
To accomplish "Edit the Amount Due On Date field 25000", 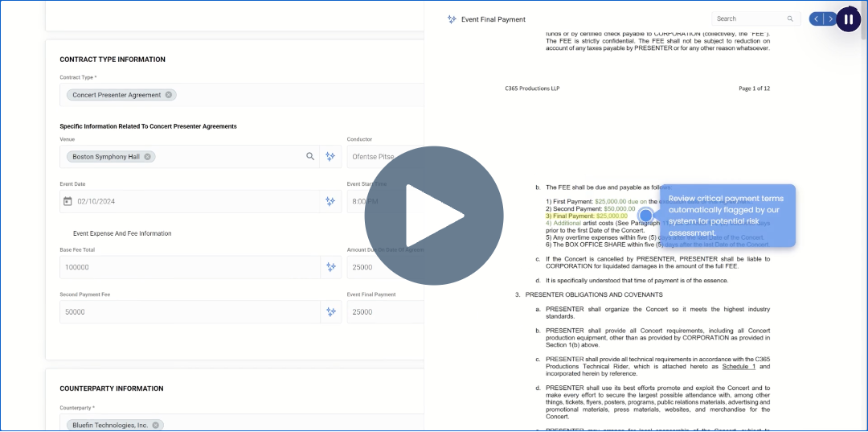I will pos(385,267).
